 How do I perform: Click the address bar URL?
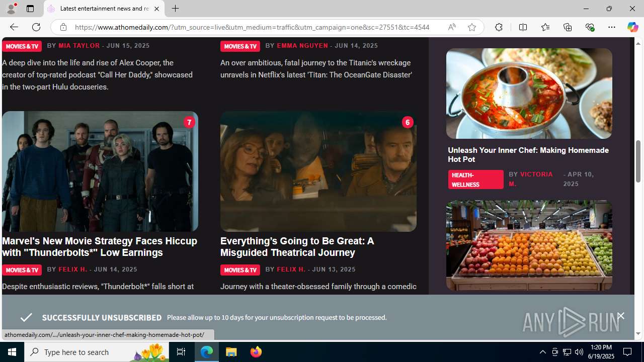pos(252,27)
